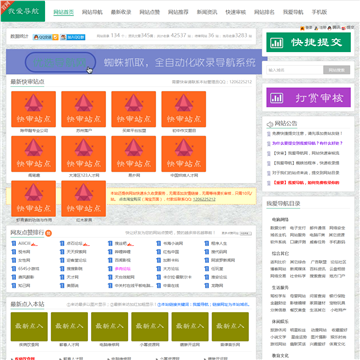
Task: Click the 网站公告 megaphone icon
Action: coord(270,124)
